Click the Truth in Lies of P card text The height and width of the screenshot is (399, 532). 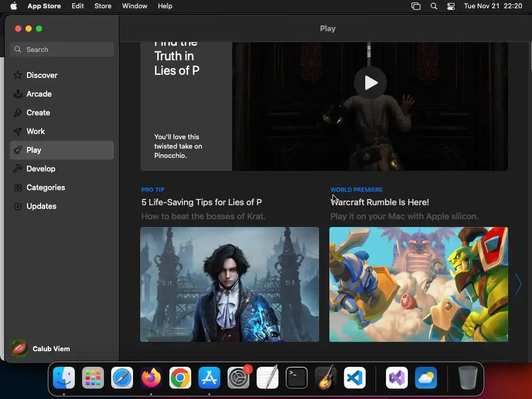click(x=177, y=63)
